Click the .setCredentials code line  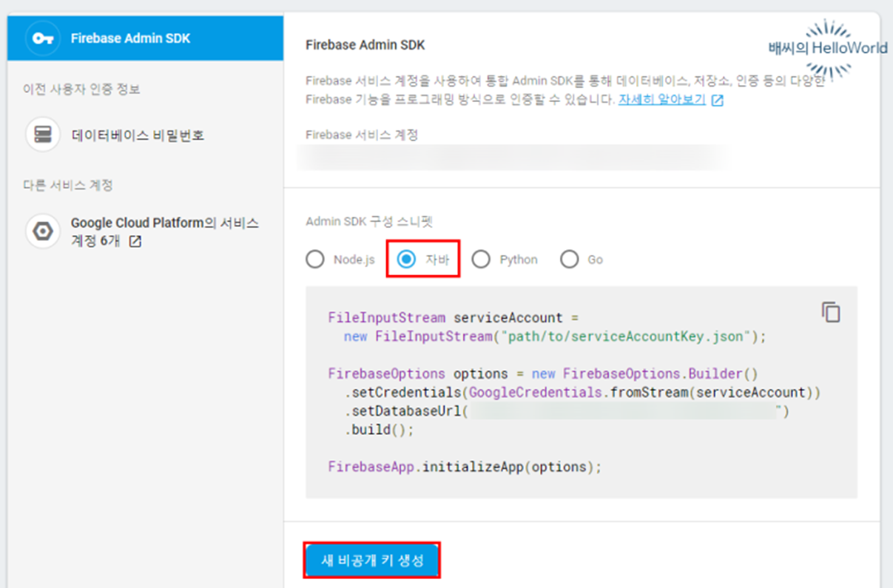[x=582, y=393]
